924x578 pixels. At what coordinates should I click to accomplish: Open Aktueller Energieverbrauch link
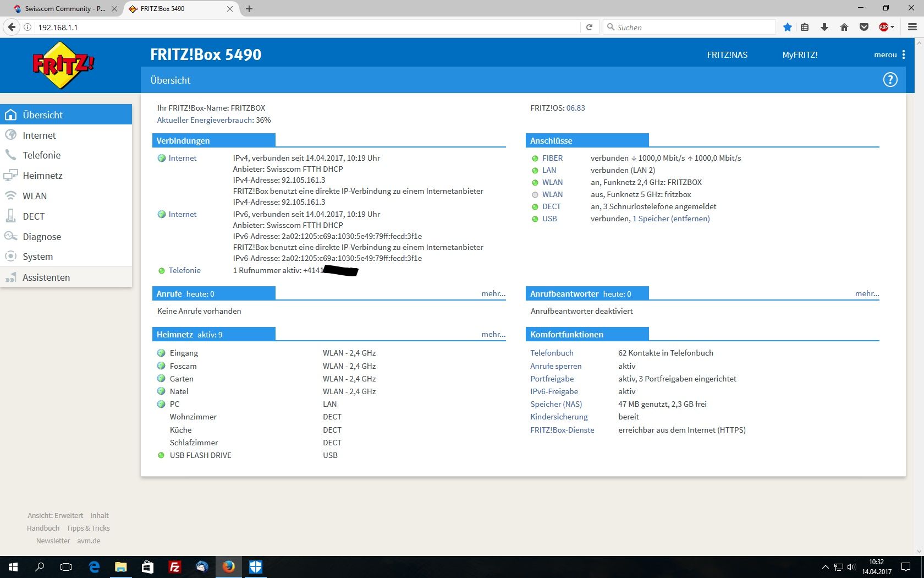(x=205, y=120)
